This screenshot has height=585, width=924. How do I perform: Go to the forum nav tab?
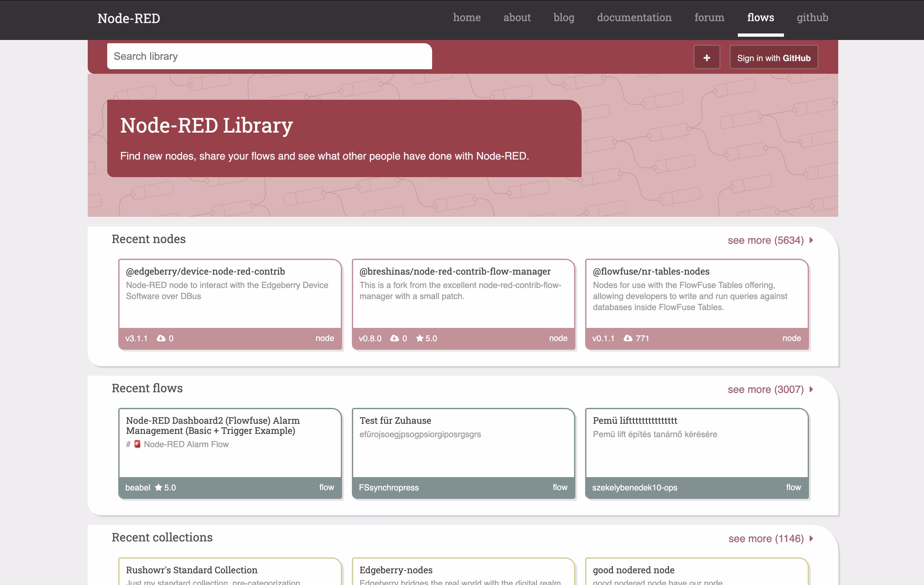709,17
